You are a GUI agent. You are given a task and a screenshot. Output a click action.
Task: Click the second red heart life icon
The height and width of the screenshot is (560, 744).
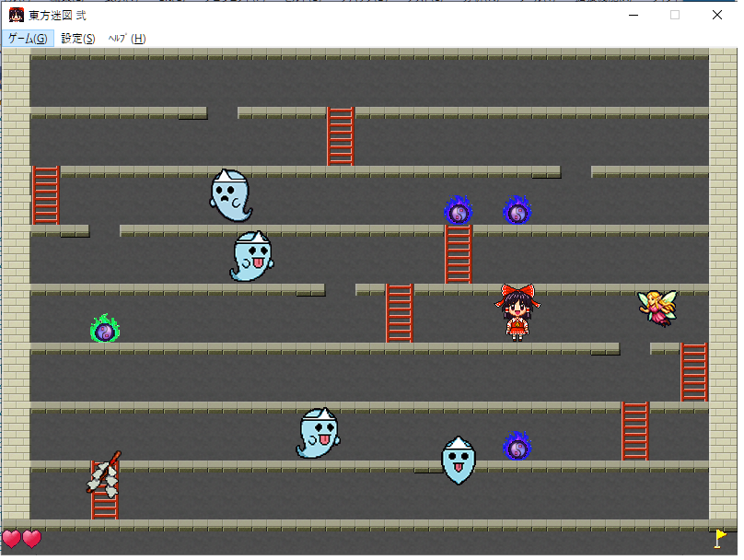[x=32, y=539]
